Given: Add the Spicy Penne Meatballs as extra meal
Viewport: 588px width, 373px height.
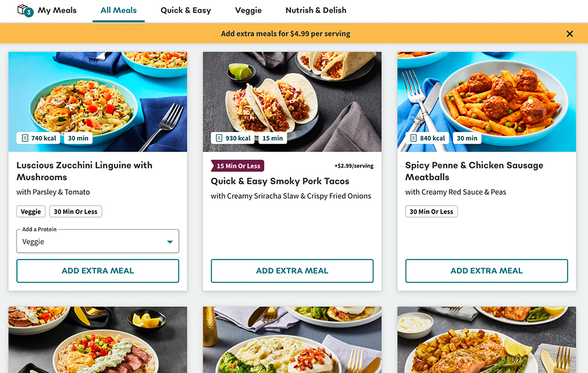Looking at the screenshot, I should coord(486,271).
